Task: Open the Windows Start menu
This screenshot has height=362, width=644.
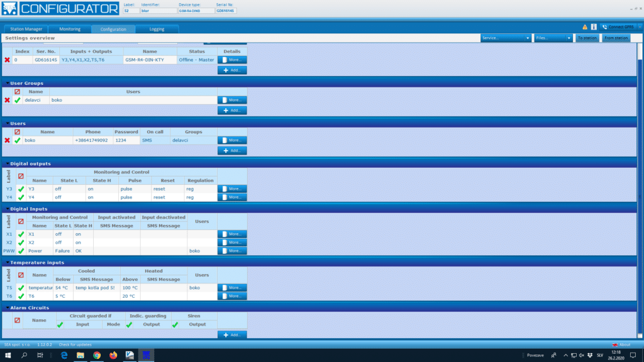Action: (x=8, y=356)
